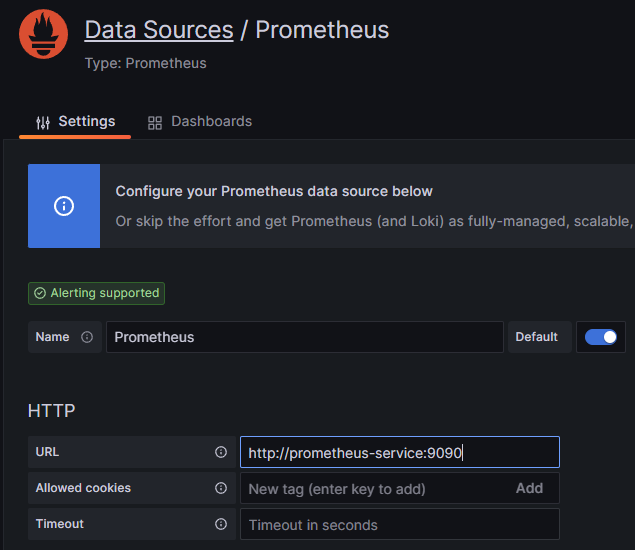
Task: Click the Timeout in seconds field
Action: point(400,524)
